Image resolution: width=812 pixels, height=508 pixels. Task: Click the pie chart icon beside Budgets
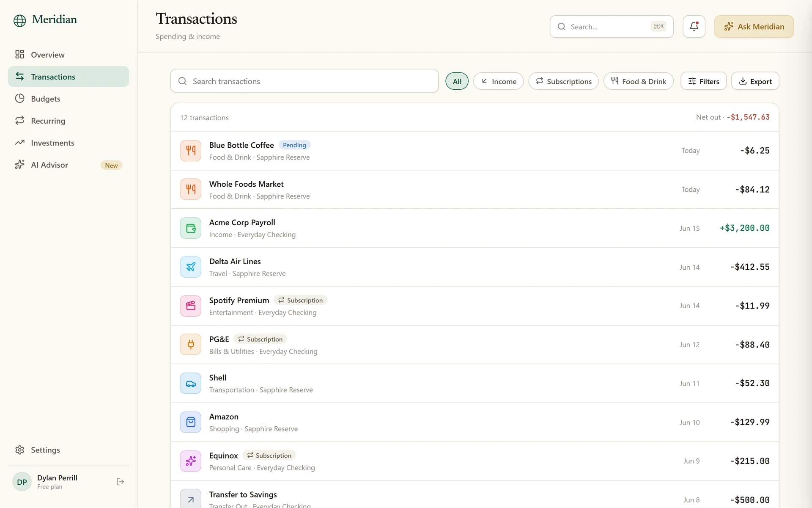19,98
